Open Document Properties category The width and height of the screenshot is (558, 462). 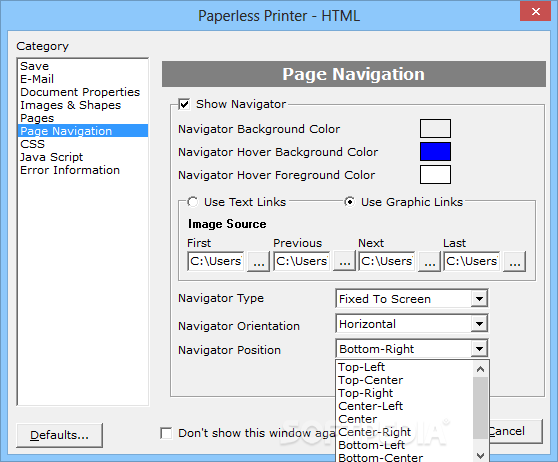click(83, 92)
